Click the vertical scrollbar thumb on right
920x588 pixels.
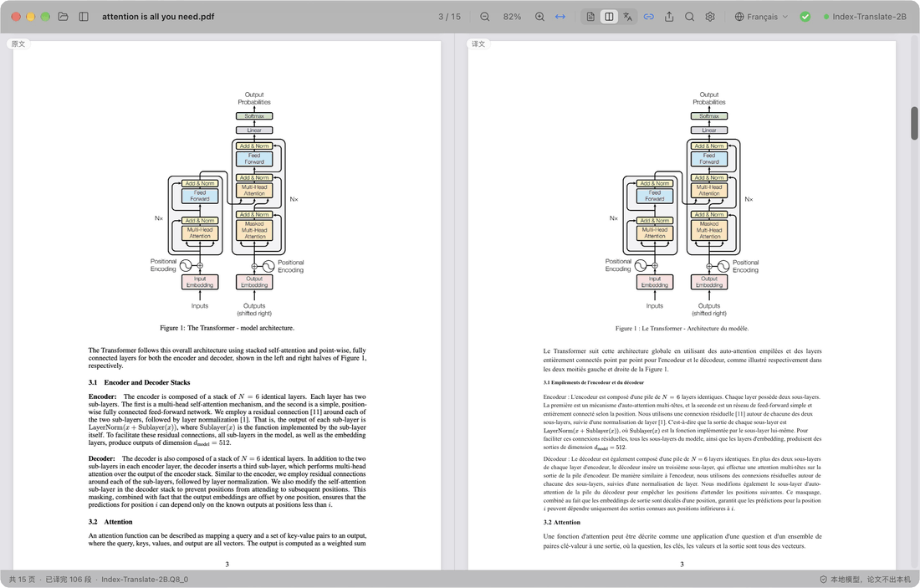coord(914,123)
